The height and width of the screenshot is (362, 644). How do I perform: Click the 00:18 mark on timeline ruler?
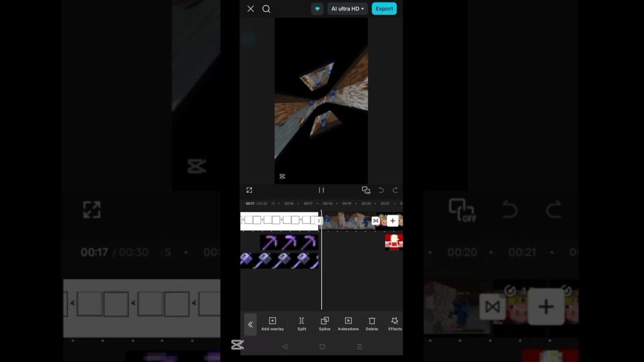click(x=328, y=204)
